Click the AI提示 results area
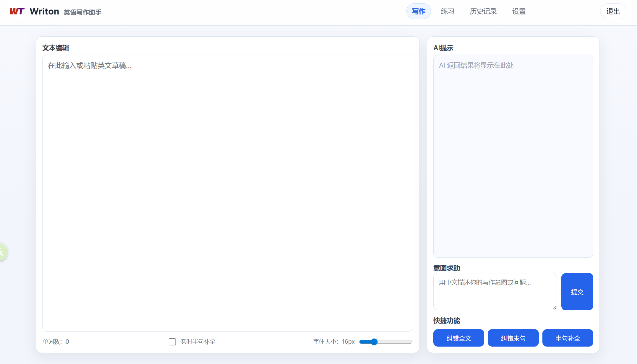Viewport: 637px width, 364px height. [513, 156]
